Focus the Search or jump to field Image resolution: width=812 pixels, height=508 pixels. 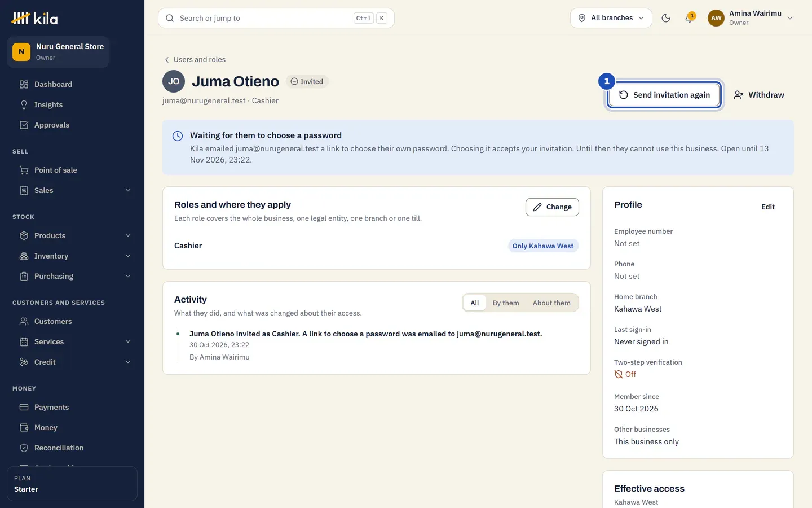point(276,18)
